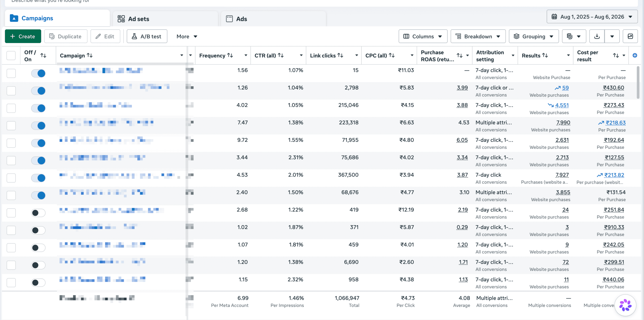Screen dimensions: 644x320
Task: Open the Meta AI assistant bubble
Action: pos(625,305)
